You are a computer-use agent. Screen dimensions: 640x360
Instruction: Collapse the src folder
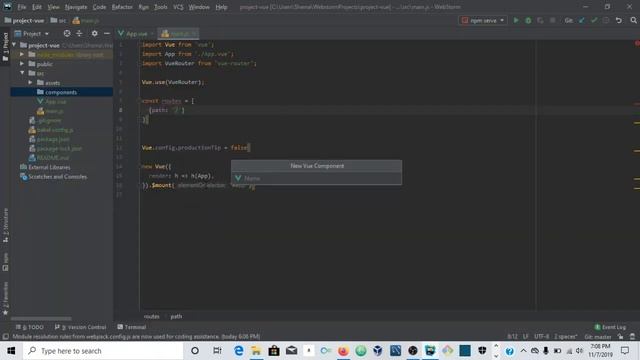click(x=22, y=73)
